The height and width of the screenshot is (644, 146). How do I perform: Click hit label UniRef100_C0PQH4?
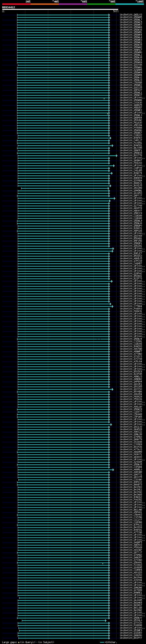pyautogui.click(x=131, y=467)
